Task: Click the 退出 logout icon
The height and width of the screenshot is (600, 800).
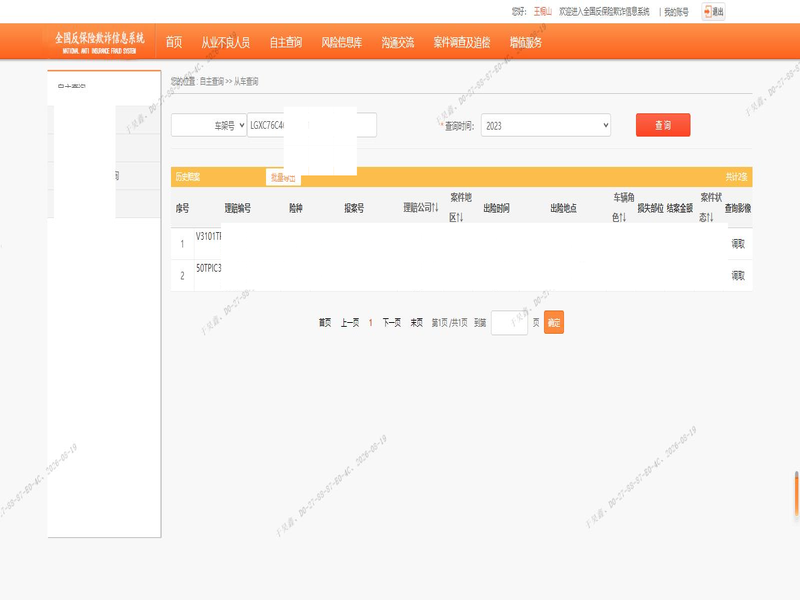Action: [713, 12]
